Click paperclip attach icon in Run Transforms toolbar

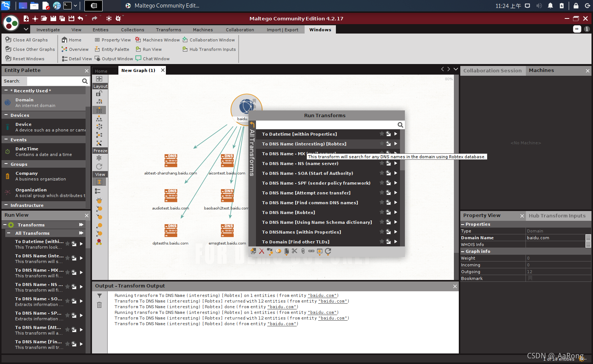pyautogui.click(x=303, y=251)
